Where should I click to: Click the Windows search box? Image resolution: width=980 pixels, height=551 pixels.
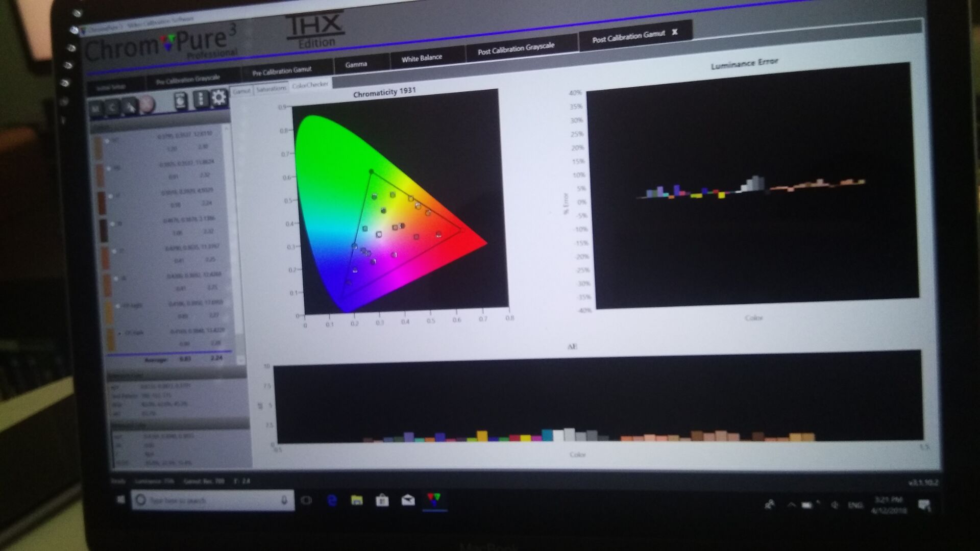tap(212, 500)
